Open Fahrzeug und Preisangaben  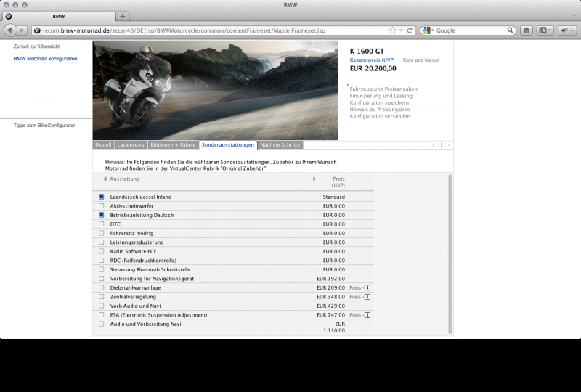coord(383,89)
